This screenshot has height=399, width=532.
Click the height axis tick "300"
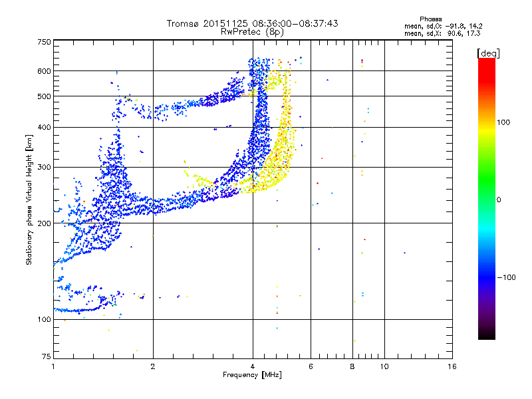44,167
